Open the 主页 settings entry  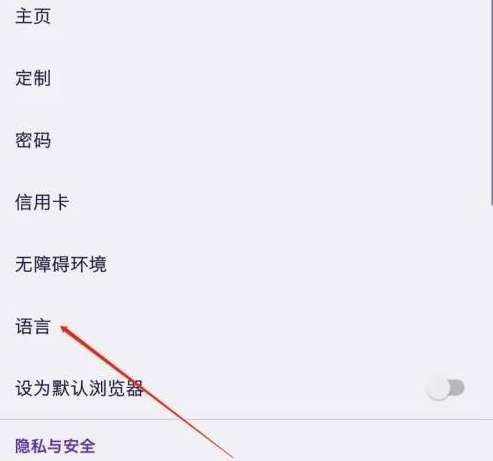coord(245,16)
